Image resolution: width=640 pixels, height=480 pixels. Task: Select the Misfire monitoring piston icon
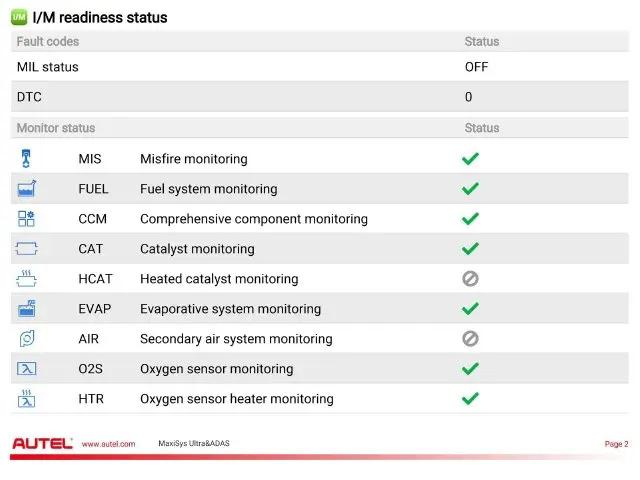pyautogui.click(x=26, y=158)
